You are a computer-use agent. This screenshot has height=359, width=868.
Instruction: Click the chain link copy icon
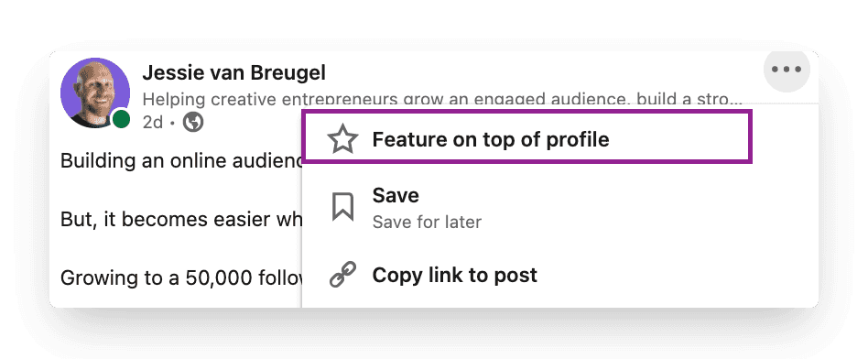coord(342,275)
